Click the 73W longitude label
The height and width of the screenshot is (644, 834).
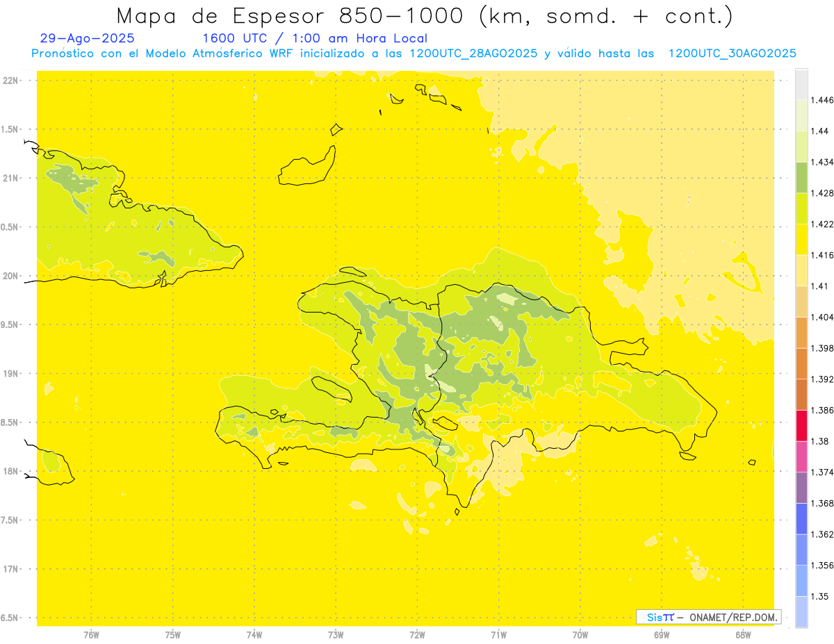click(x=336, y=634)
